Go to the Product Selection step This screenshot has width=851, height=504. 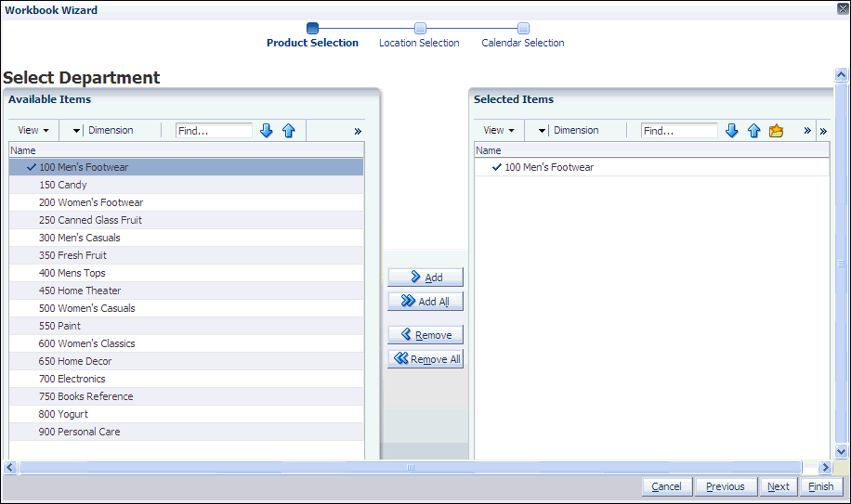click(312, 36)
